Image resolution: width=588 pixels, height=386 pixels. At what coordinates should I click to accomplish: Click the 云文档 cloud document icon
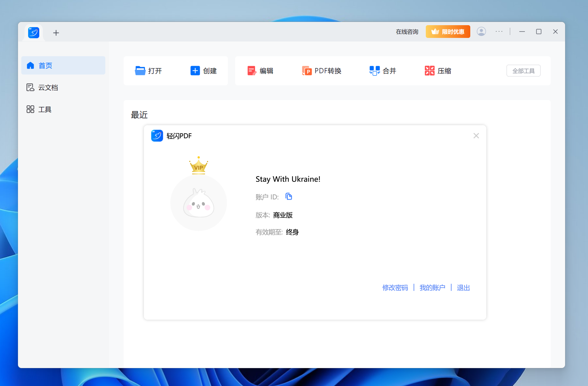click(x=30, y=87)
